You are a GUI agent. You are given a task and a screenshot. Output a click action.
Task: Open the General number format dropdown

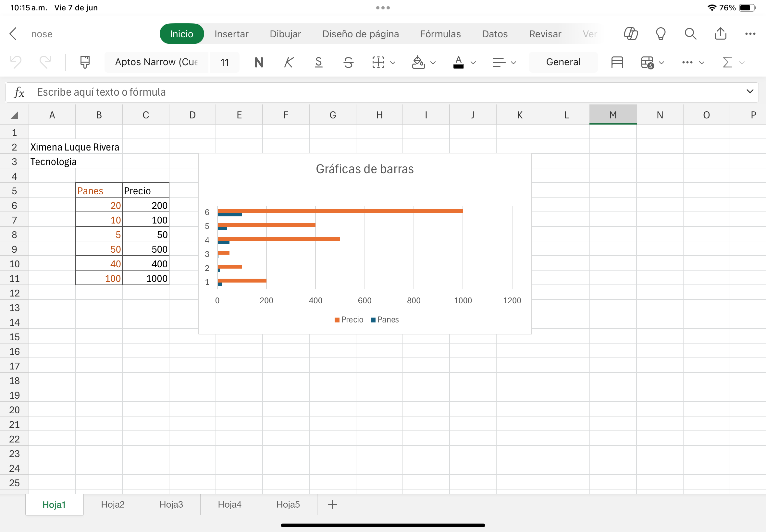tap(563, 62)
